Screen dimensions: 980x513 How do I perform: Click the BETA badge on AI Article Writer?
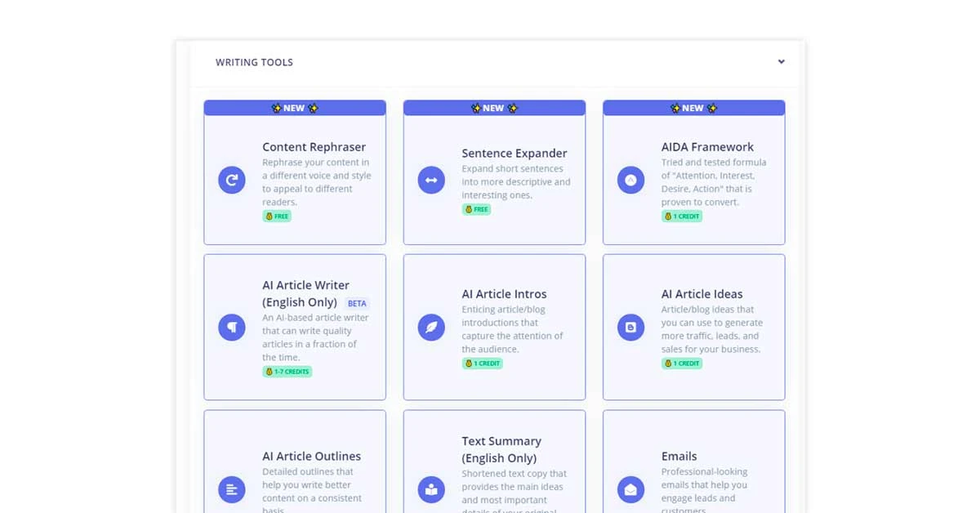point(357,302)
